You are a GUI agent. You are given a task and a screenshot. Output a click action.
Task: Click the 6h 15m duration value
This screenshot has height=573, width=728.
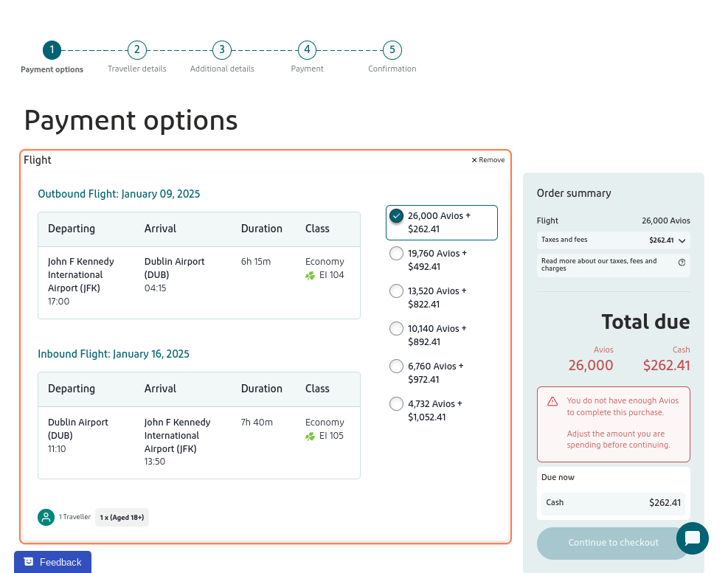coord(256,261)
